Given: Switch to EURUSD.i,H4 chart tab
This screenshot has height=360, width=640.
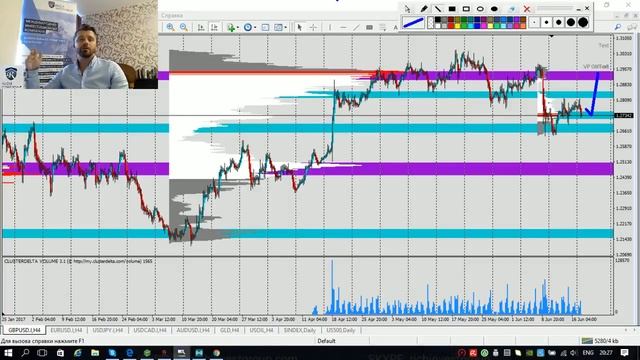Looking at the screenshot, I should [66, 330].
